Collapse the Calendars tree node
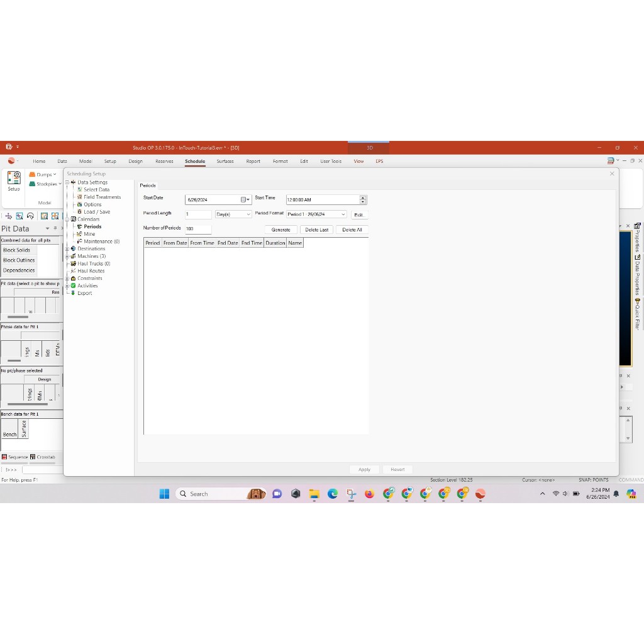This screenshot has width=644, height=644. [x=67, y=219]
